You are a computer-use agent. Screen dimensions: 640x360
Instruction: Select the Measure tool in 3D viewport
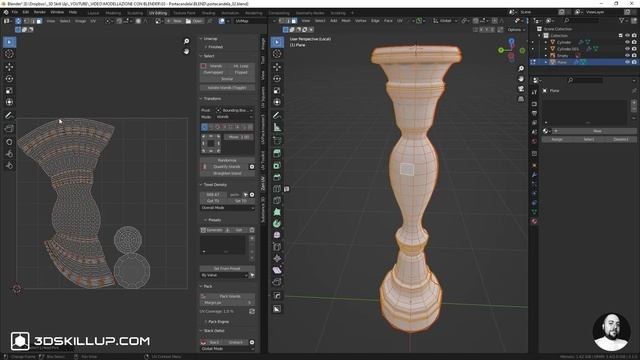click(x=277, y=128)
